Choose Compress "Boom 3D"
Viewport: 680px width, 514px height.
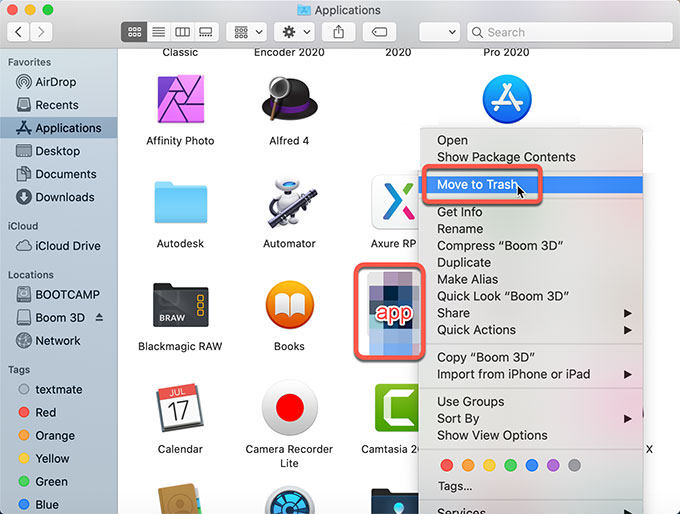pyautogui.click(x=531, y=246)
